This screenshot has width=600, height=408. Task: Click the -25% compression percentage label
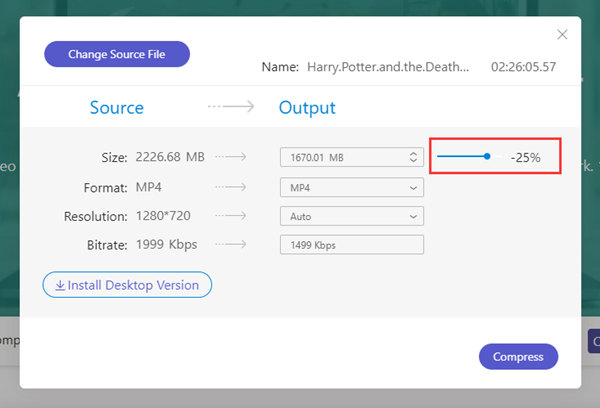click(x=525, y=157)
